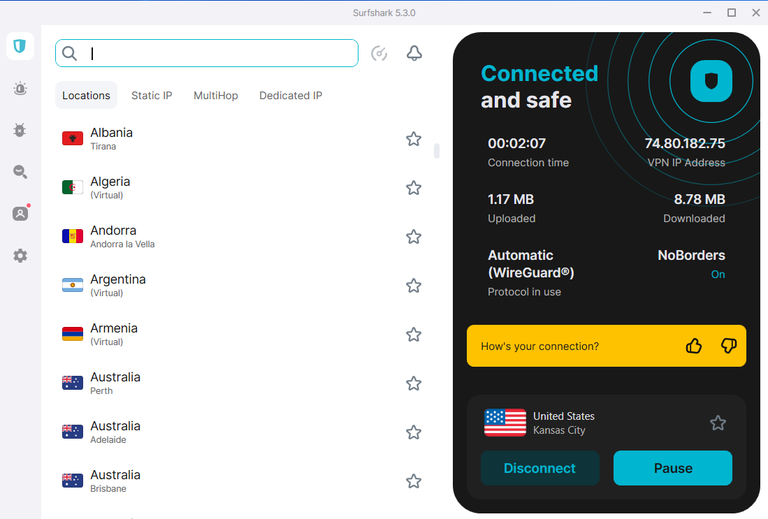The image size is (768, 519).
Task: Open the Search magnifier icon in sidebar
Action: 20,172
